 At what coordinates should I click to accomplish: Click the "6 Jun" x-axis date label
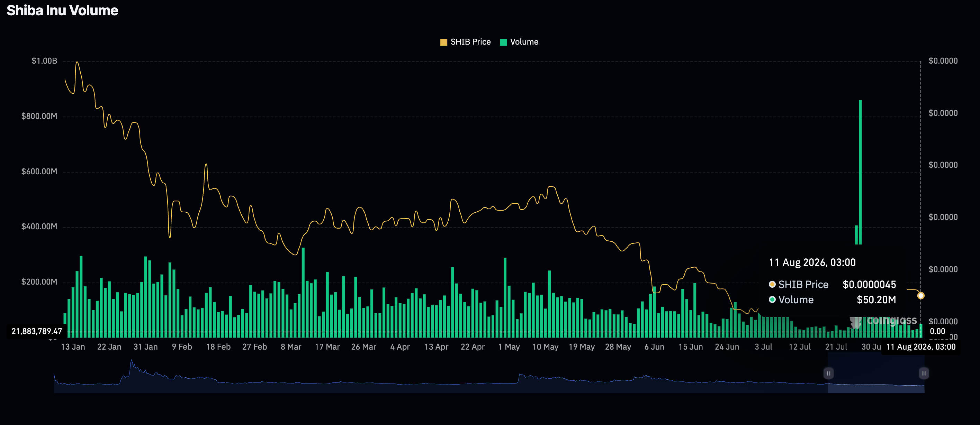click(654, 347)
